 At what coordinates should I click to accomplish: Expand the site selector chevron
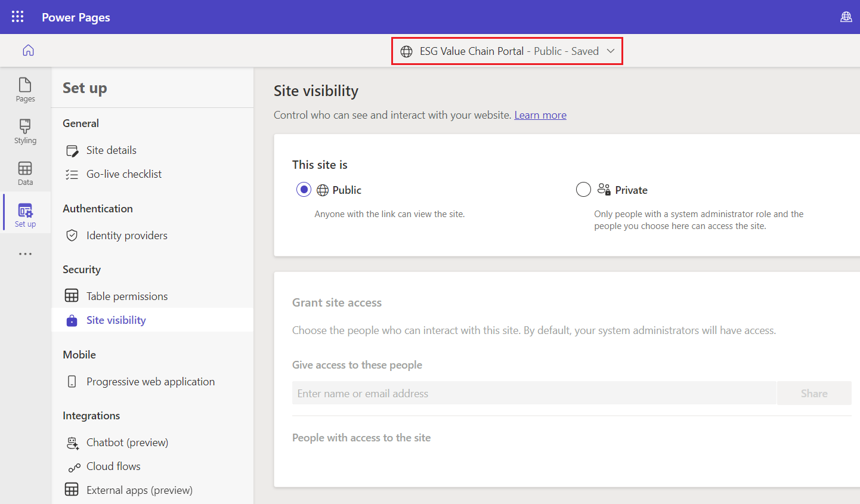(x=610, y=51)
